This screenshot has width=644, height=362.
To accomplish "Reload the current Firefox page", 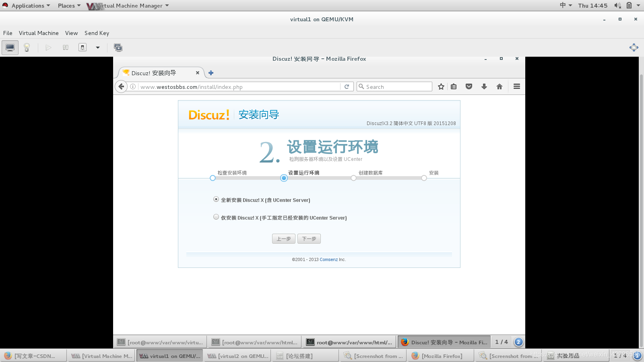I will (347, 86).
